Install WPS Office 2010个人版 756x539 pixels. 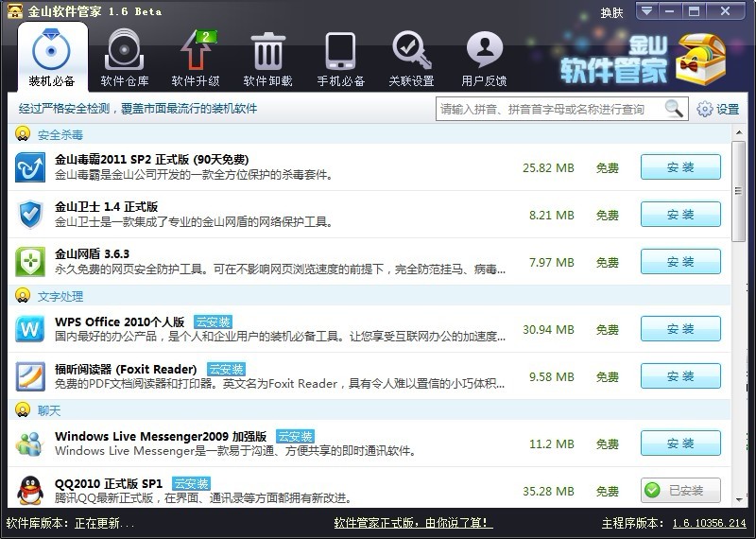tap(680, 329)
